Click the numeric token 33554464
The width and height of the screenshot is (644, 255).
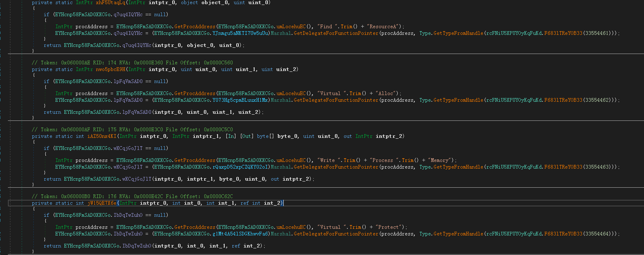pyautogui.click(x=598, y=234)
